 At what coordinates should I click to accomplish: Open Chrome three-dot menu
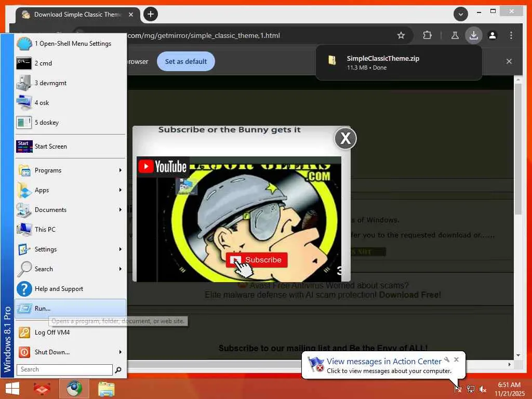coord(511,35)
